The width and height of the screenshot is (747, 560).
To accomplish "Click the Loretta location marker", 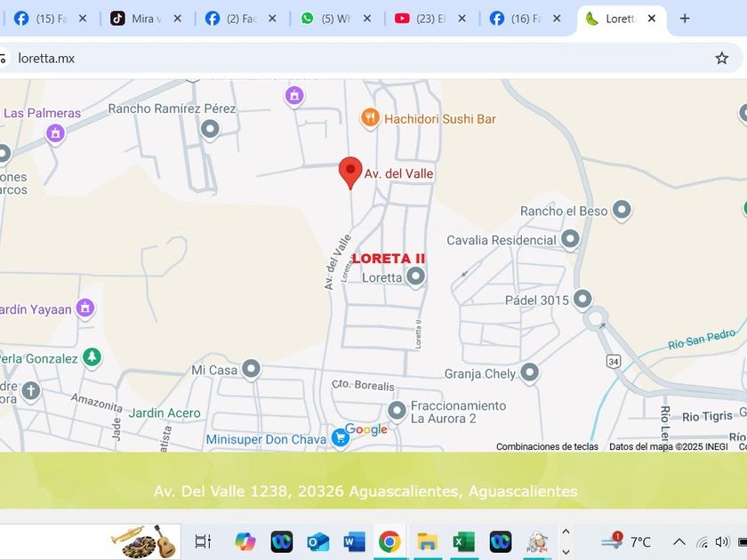I will pyautogui.click(x=415, y=276).
